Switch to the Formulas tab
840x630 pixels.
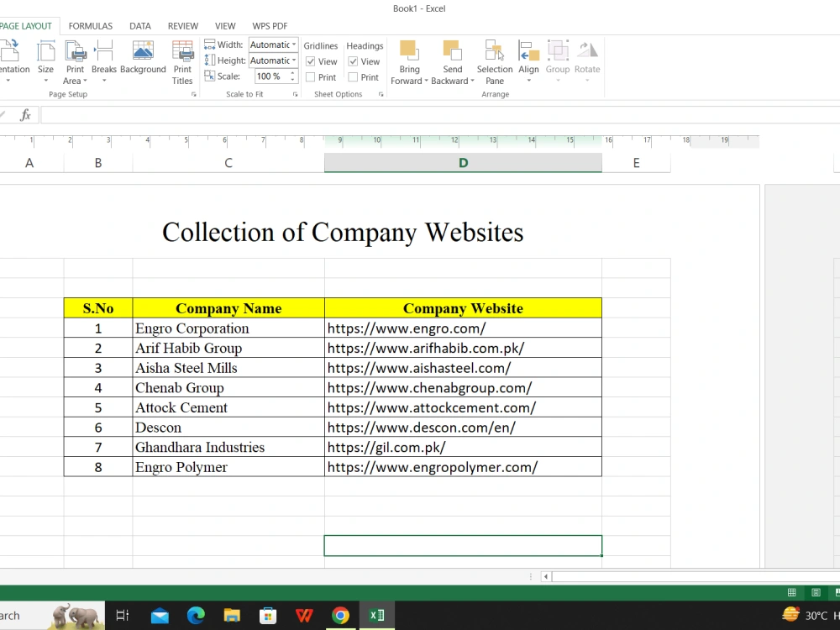coord(90,25)
